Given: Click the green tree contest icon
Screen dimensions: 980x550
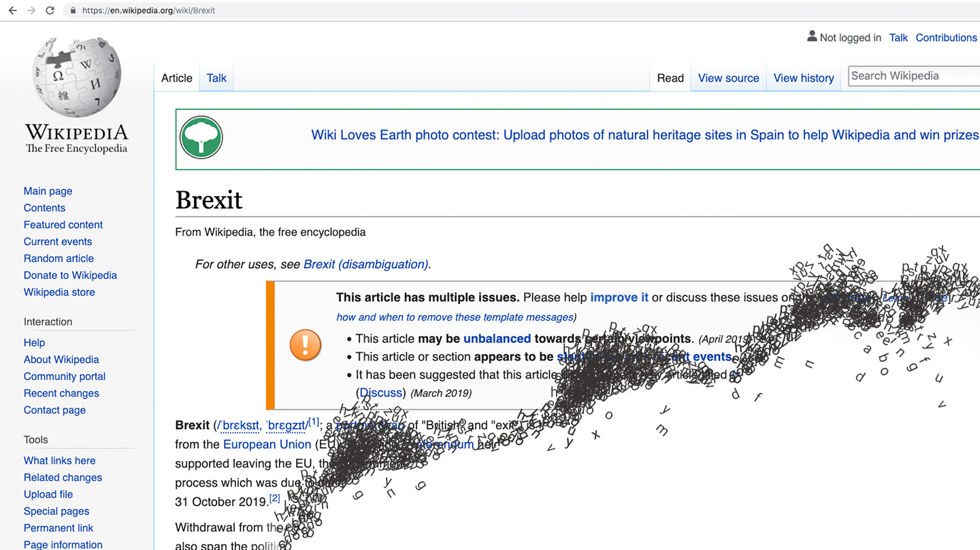Looking at the screenshot, I should pyautogui.click(x=201, y=137).
